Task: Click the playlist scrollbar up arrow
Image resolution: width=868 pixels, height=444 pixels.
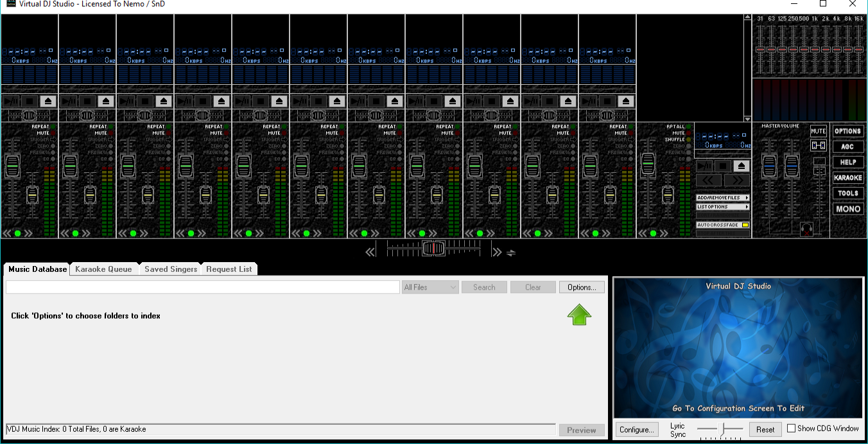Action: click(x=747, y=18)
